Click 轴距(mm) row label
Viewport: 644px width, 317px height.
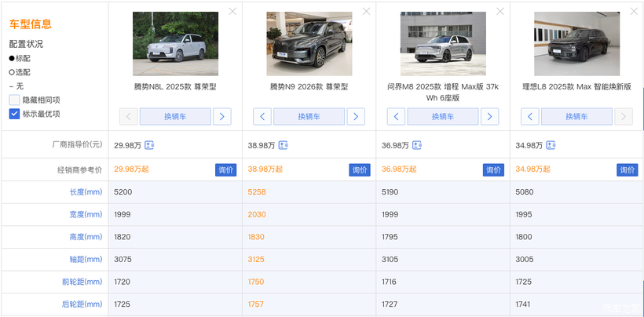coord(86,260)
